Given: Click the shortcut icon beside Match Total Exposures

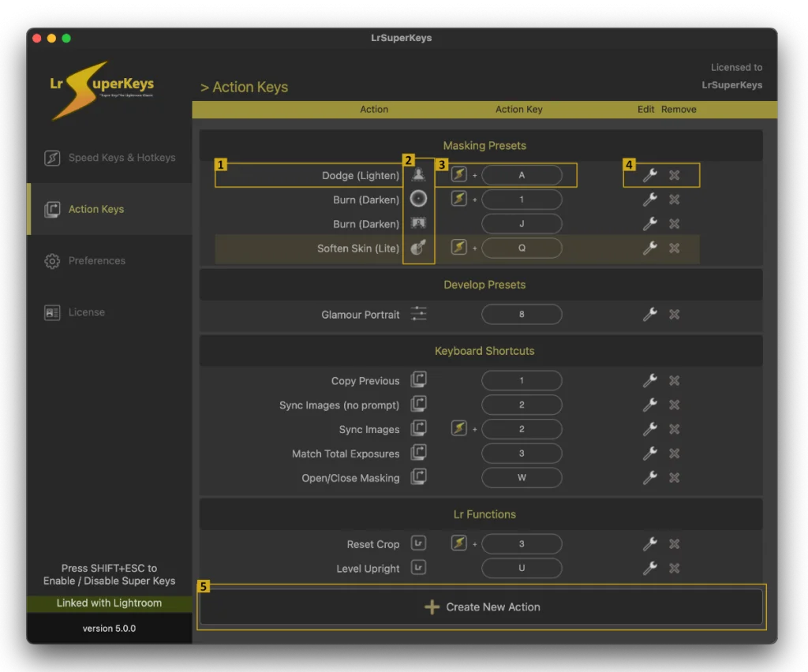Looking at the screenshot, I should tap(418, 452).
